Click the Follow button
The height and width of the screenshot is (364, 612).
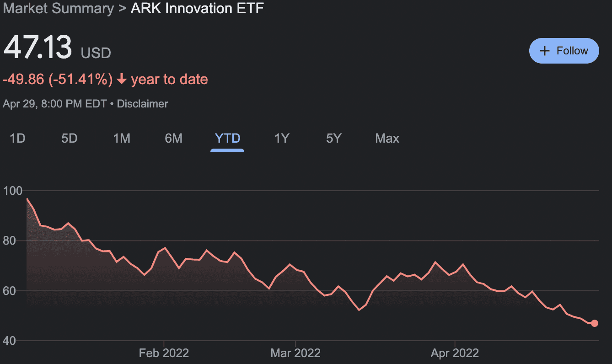(564, 51)
